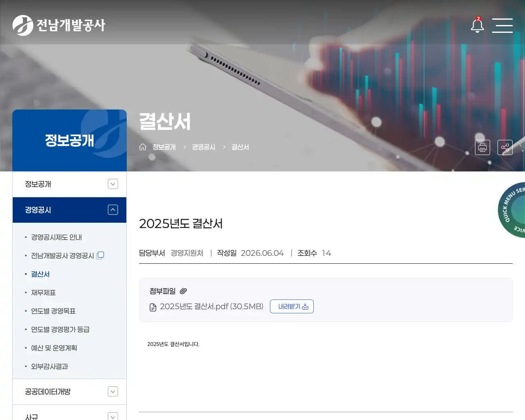Viewport: 525px width, 420px height.
Task: Click the date 2026.06.04
Action: coord(262,253)
